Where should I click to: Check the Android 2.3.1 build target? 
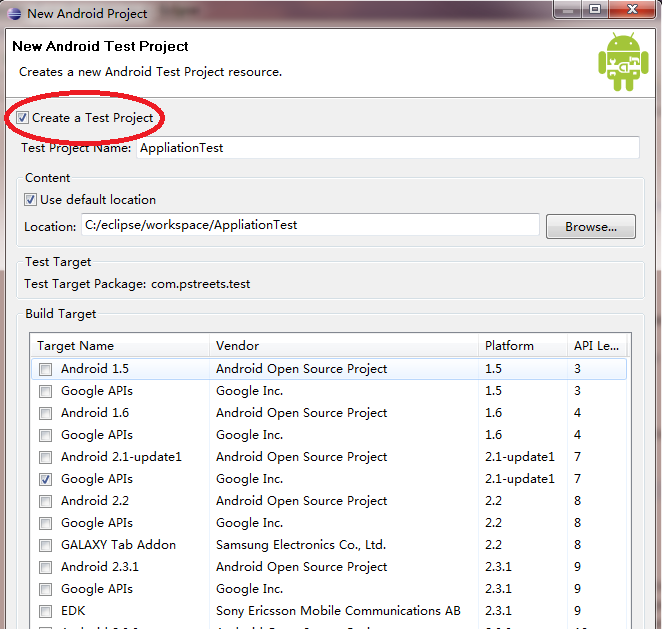[45, 567]
